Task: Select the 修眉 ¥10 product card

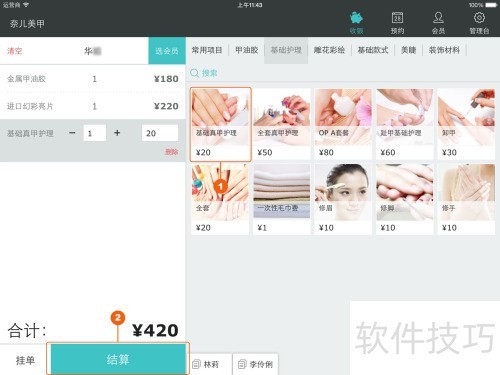Action: pos(343,199)
